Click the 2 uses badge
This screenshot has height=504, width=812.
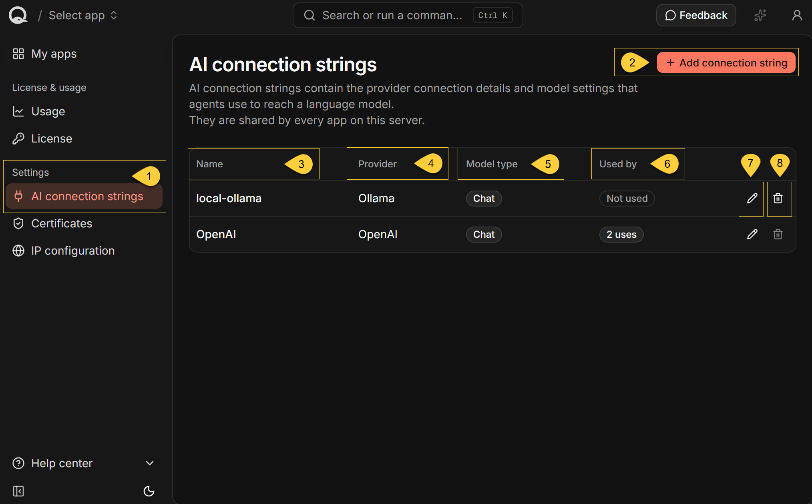tap(621, 234)
